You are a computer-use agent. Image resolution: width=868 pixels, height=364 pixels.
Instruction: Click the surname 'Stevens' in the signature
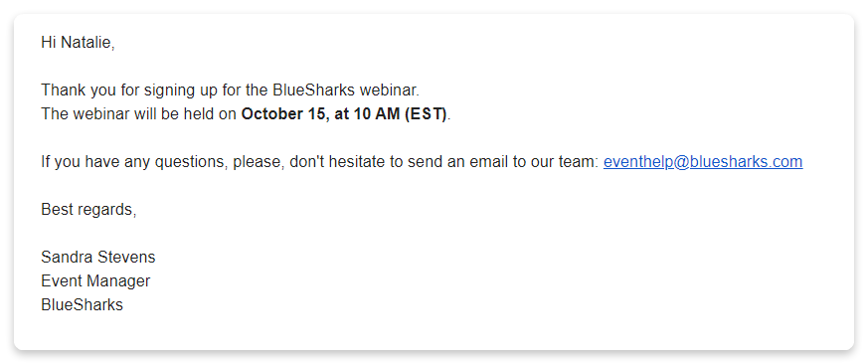[126, 257]
